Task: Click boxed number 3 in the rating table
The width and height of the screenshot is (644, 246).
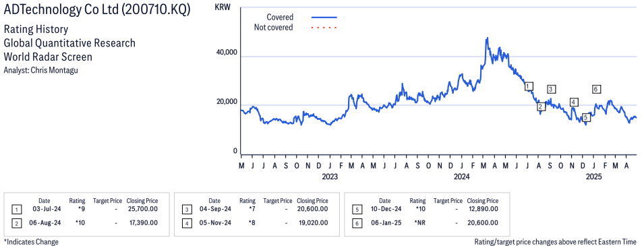Action: coord(187,210)
